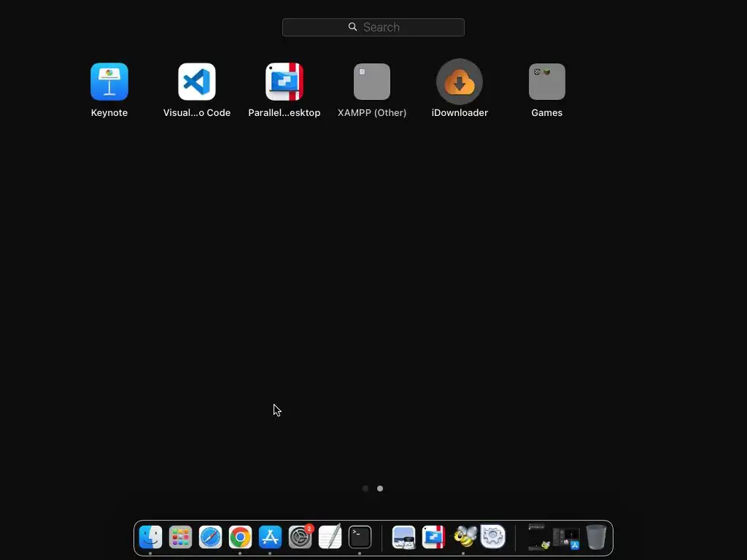Click the magnifying glass in the search bar
Screen dimensions: 747x560
pyautogui.click(x=352, y=27)
